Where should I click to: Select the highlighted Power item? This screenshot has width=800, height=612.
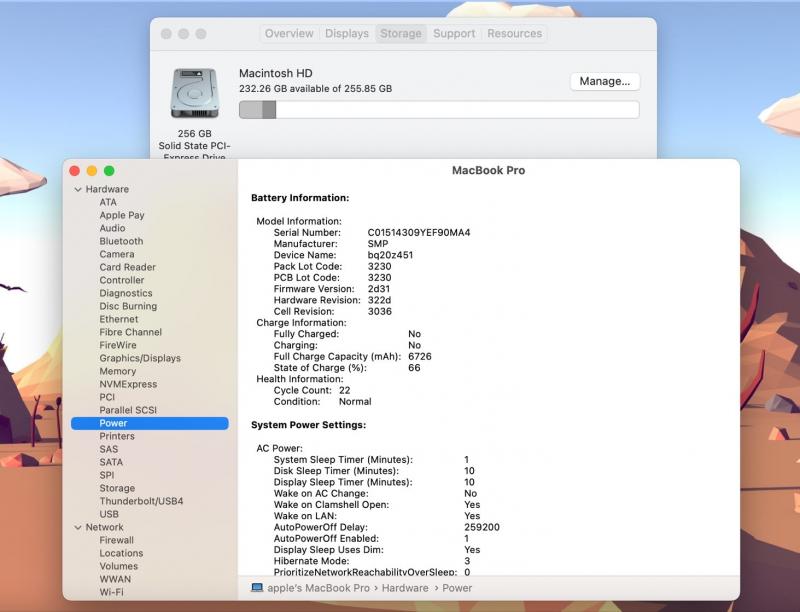click(149, 423)
